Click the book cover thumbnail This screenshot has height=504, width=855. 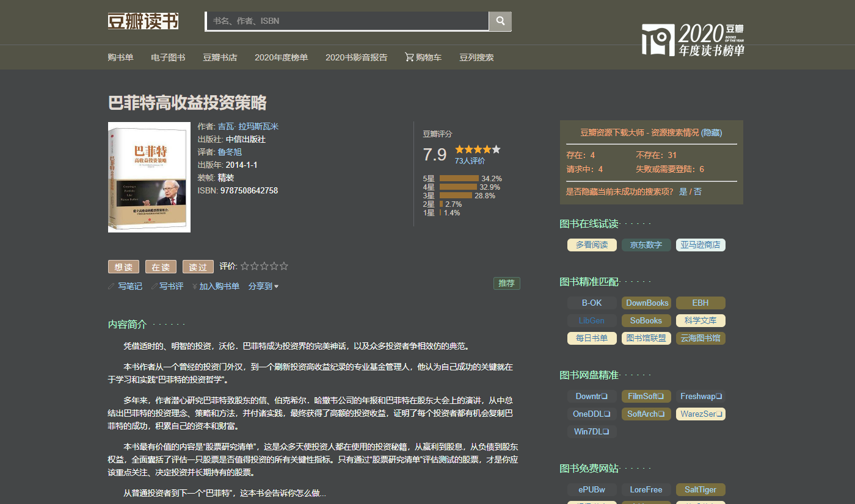click(149, 177)
